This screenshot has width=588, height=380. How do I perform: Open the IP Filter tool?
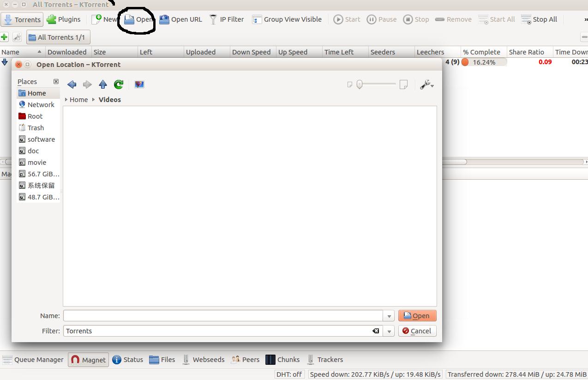click(x=227, y=19)
